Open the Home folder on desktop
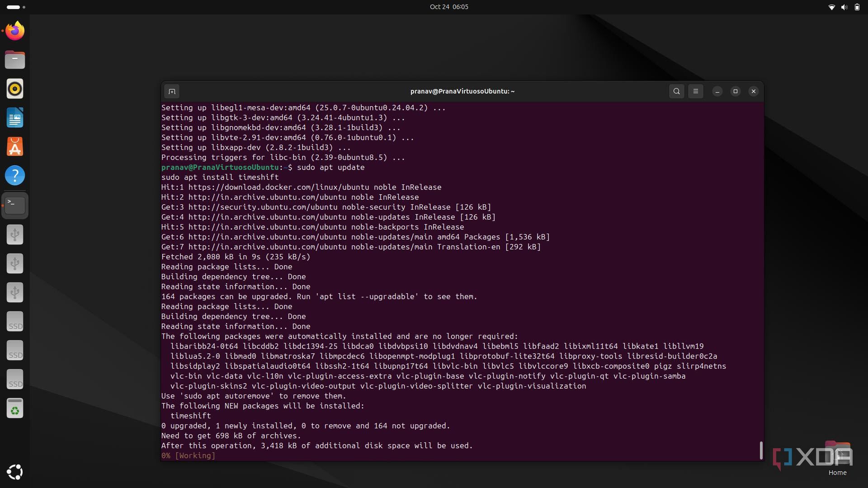The height and width of the screenshot is (488, 868). click(x=837, y=459)
